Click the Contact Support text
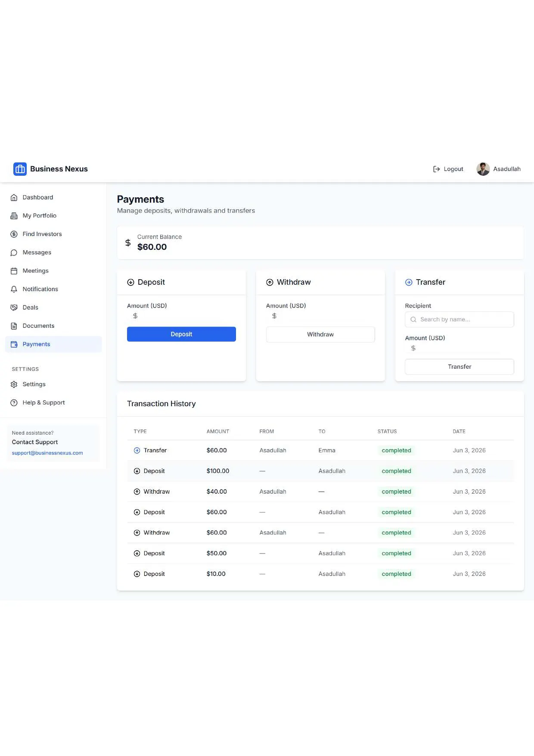534x756 pixels. 35,442
